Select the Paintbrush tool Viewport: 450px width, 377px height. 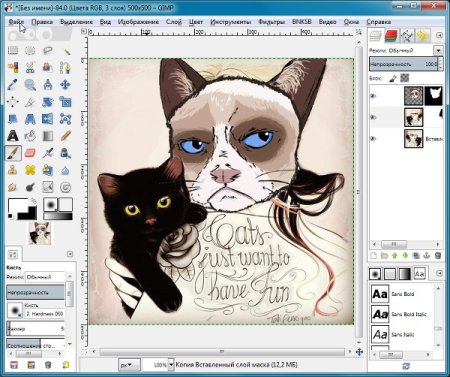pyautogui.click(x=13, y=153)
